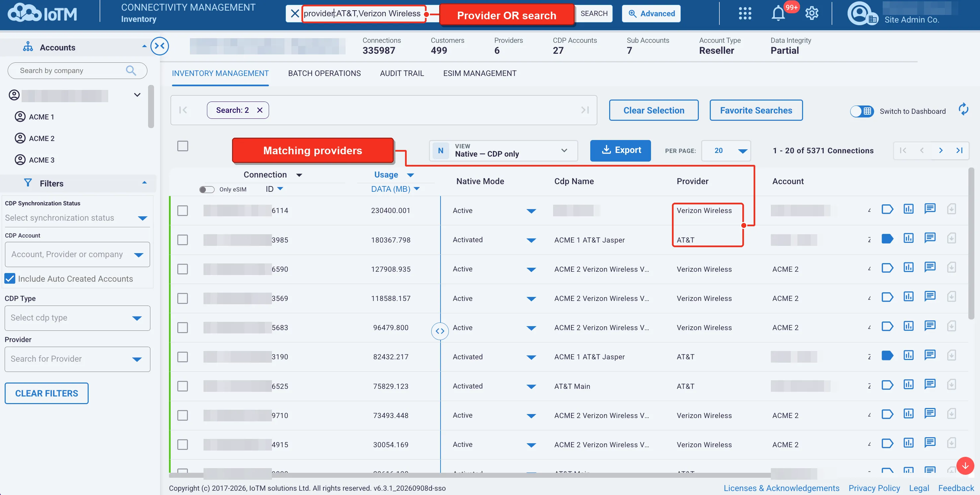The width and height of the screenshot is (980, 495).
Task: Collapse the Accounts panel section
Action: point(144,46)
